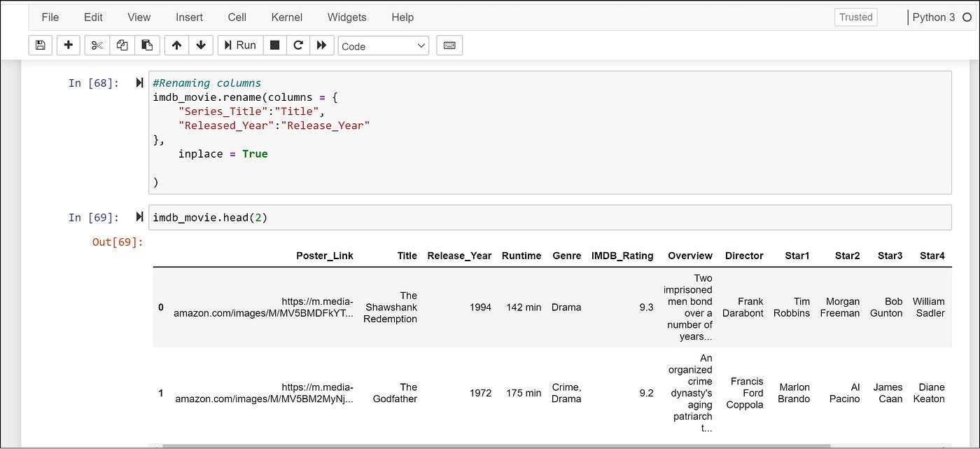The width and height of the screenshot is (980, 449).
Task: Open the Kernel menu
Action: click(286, 17)
